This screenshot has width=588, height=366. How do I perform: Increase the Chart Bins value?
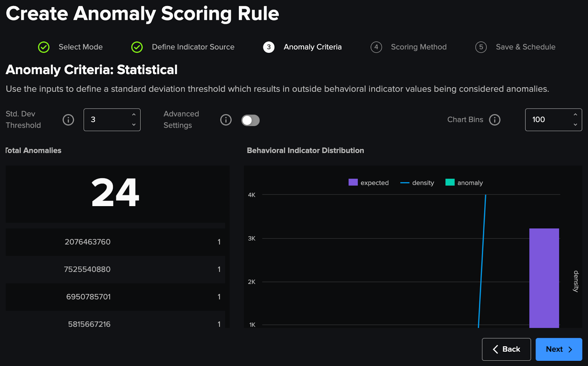pos(575,115)
